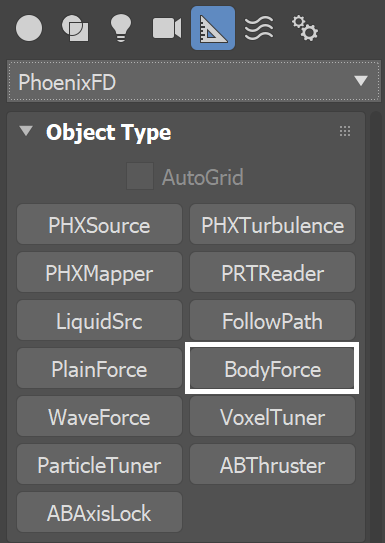Click the ParticleTuner button

click(x=99, y=464)
